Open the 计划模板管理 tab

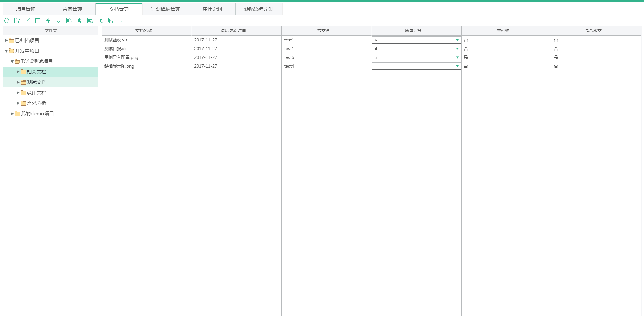[166, 9]
